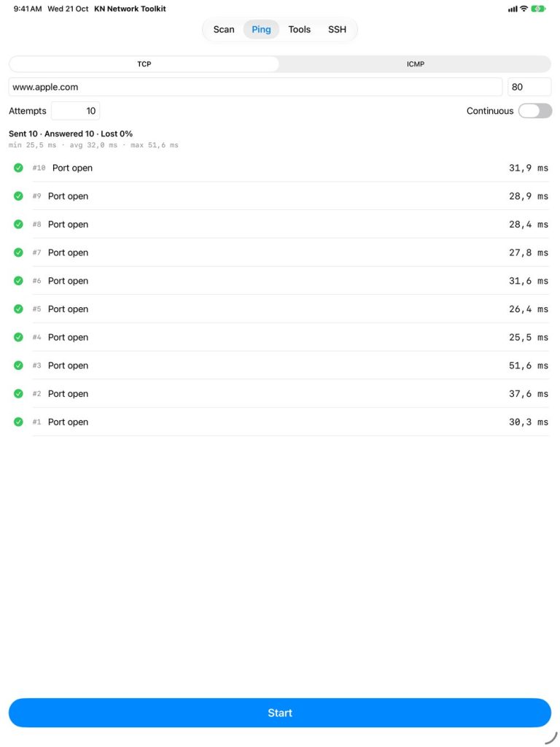Click the green check icon for attempt #4
Screen dimensions: 560x747
(18, 337)
